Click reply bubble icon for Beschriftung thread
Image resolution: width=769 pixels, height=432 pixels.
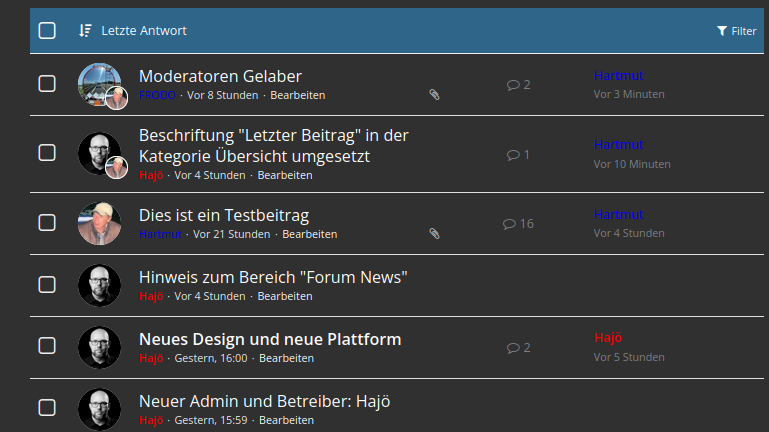pyautogui.click(x=513, y=155)
